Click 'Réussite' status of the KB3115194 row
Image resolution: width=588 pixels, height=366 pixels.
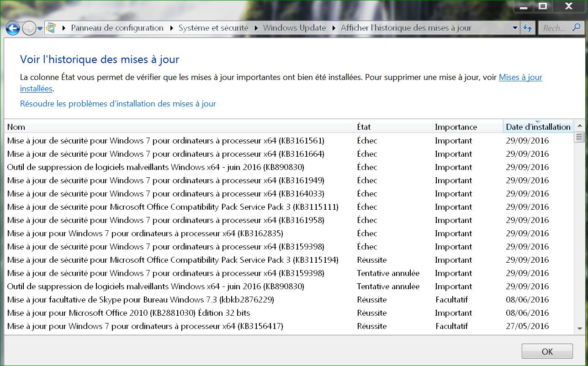coord(372,260)
